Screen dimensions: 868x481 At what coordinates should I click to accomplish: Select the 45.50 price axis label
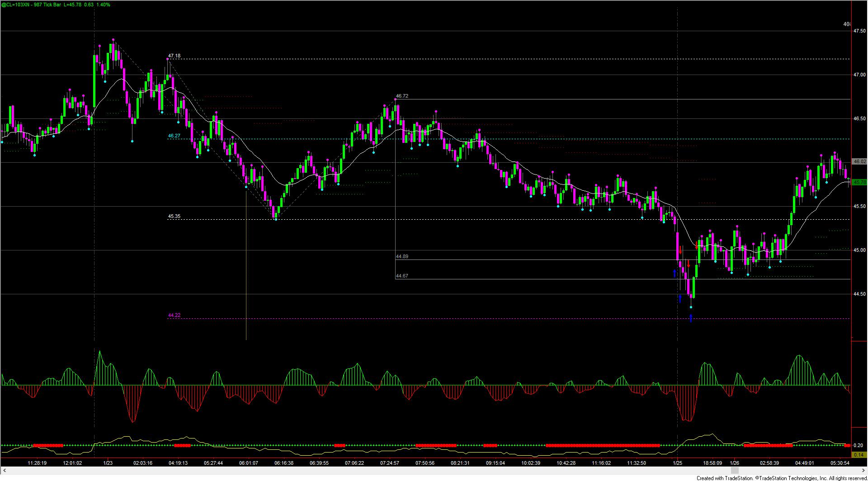tap(859, 206)
